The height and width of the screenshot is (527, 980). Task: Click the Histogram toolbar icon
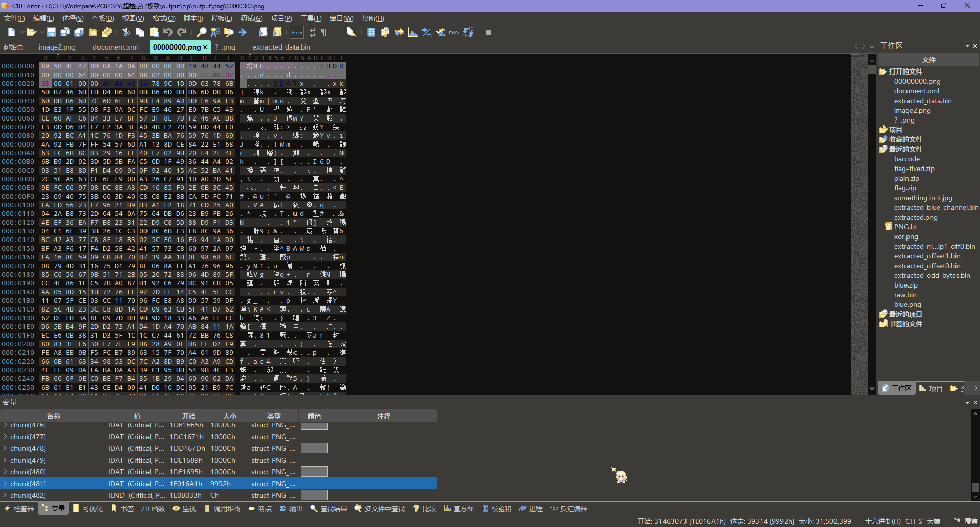click(412, 32)
